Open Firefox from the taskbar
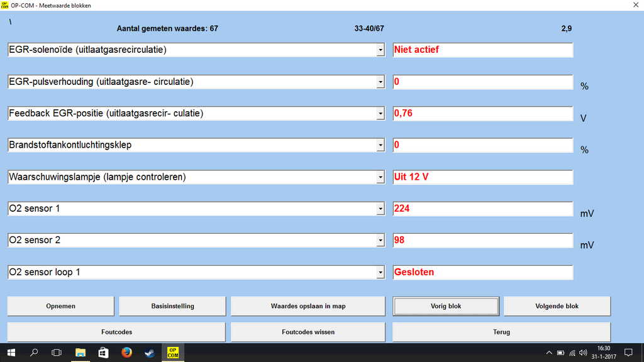644x362 pixels. (x=126, y=353)
